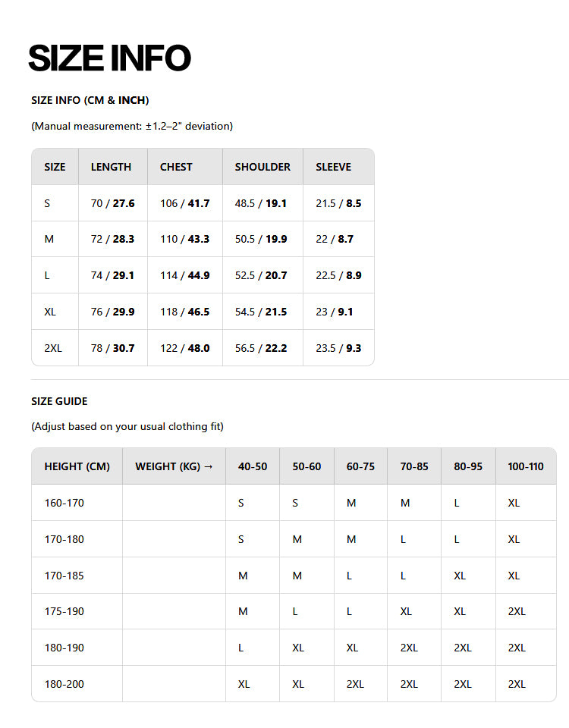Click length value 70 / 27.6

tap(113, 203)
